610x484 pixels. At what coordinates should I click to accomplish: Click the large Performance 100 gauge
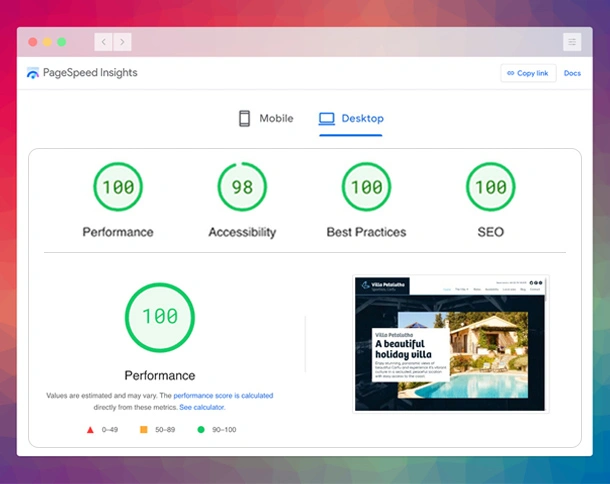(x=159, y=317)
